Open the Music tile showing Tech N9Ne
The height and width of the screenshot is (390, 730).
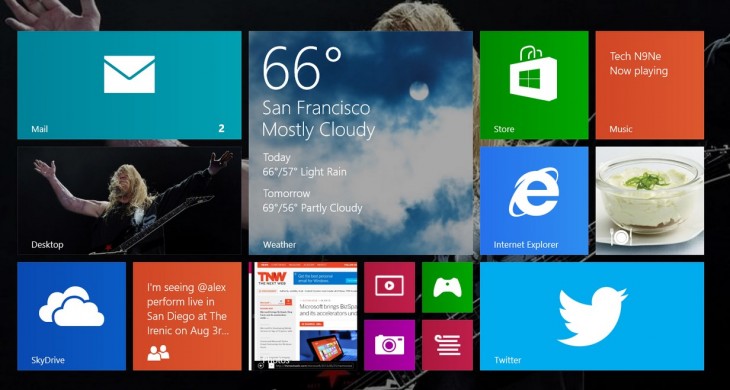tap(649, 85)
